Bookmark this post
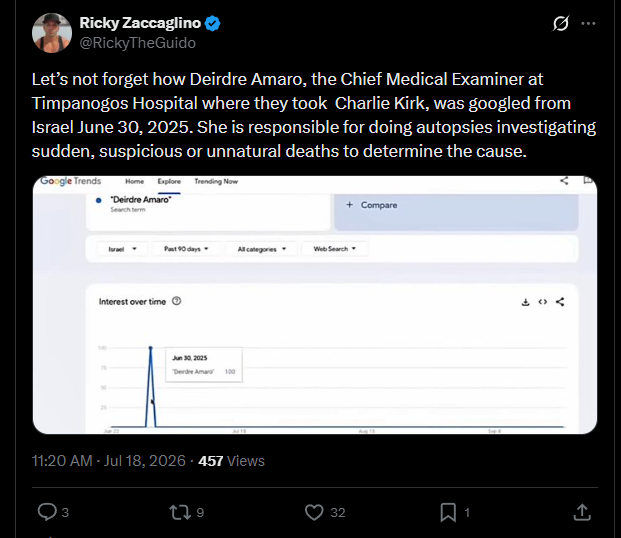The width and height of the screenshot is (621, 538). pyautogui.click(x=448, y=512)
